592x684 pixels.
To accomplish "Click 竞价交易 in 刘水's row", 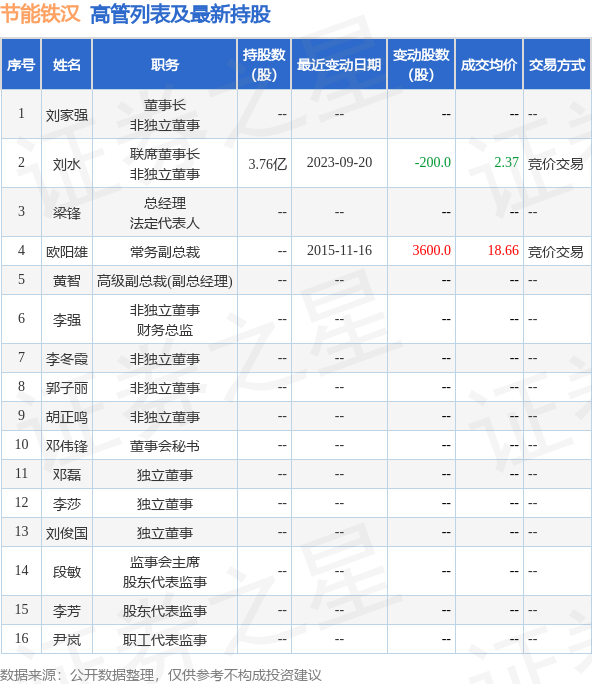I will (x=555, y=164).
